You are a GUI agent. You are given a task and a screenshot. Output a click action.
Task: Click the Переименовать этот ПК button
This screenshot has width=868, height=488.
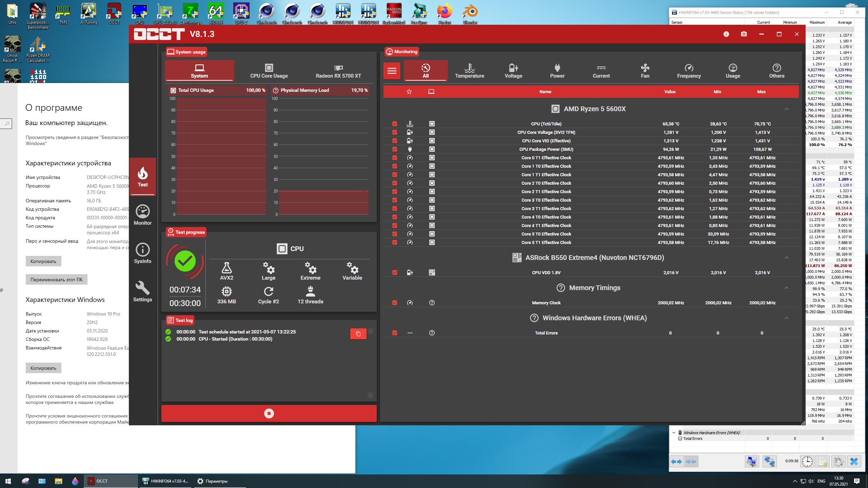56,280
